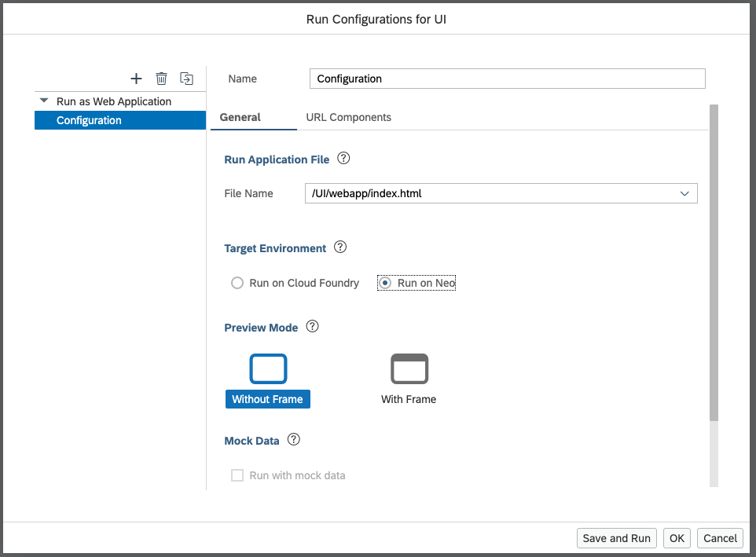This screenshot has width=756, height=557.
Task: Click the With Frame label
Action: pyautogui.click(x=409, y=399)
